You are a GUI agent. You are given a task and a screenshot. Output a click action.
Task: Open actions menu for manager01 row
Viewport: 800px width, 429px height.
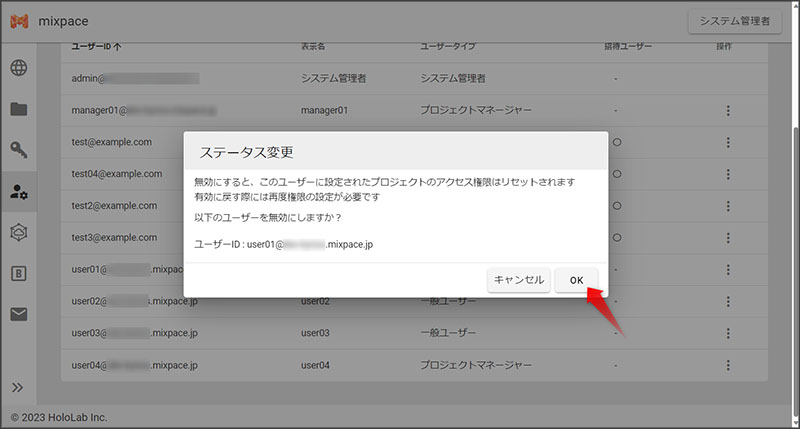click(x=728, y=110)
